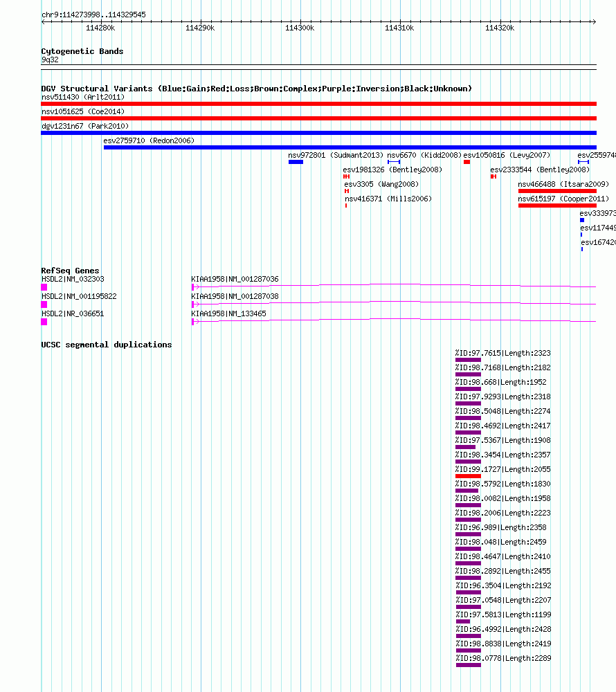Click the magenta start exon of KIAA1958|NM_133465
This screenshot has width=616, height=692.
[x=193, y=322]
